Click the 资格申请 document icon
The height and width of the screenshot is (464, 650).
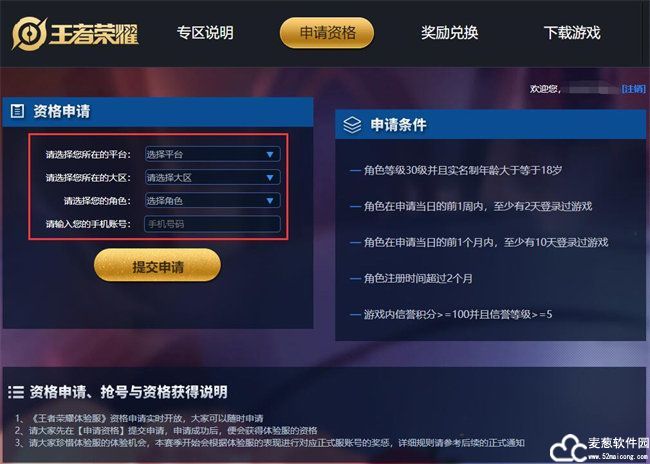17,111
